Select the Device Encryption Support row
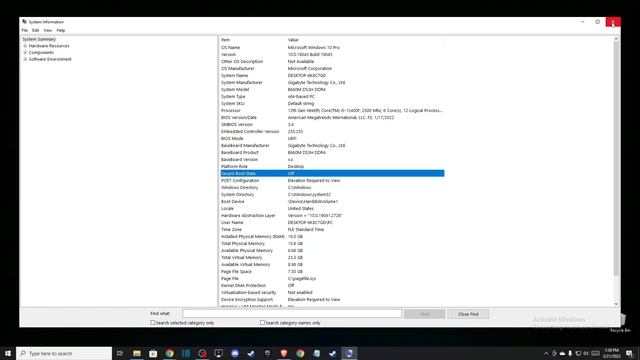 [x=332, y=300]
